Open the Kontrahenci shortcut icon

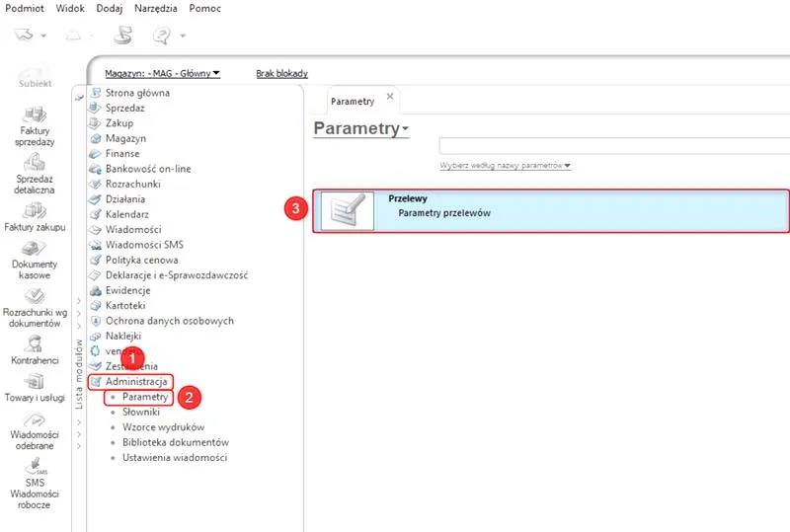click(x=35, y=344)
